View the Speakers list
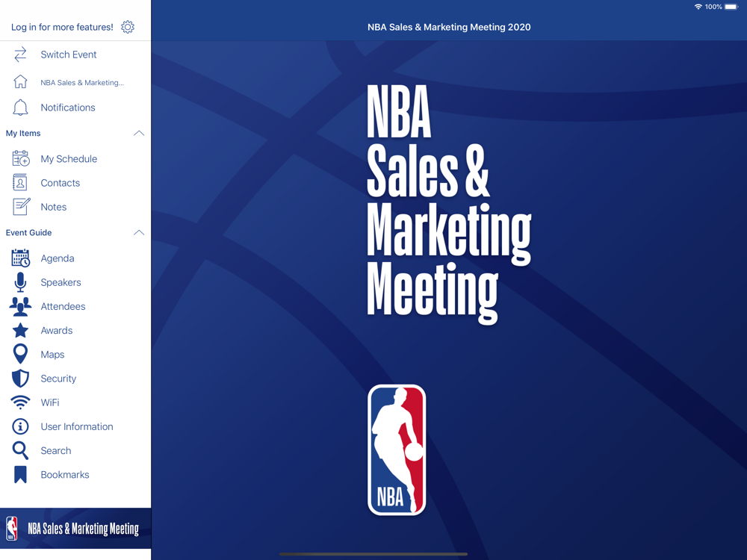 click(x=61, y=282)
